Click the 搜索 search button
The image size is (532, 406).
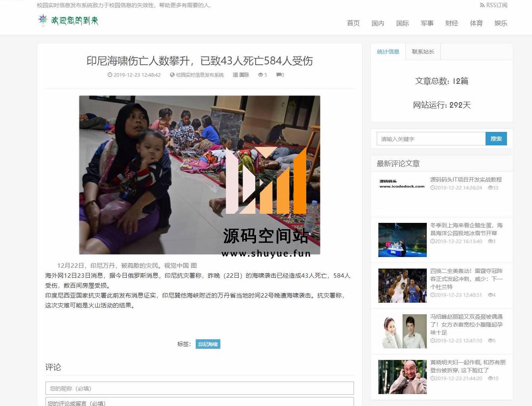(496, 139)
